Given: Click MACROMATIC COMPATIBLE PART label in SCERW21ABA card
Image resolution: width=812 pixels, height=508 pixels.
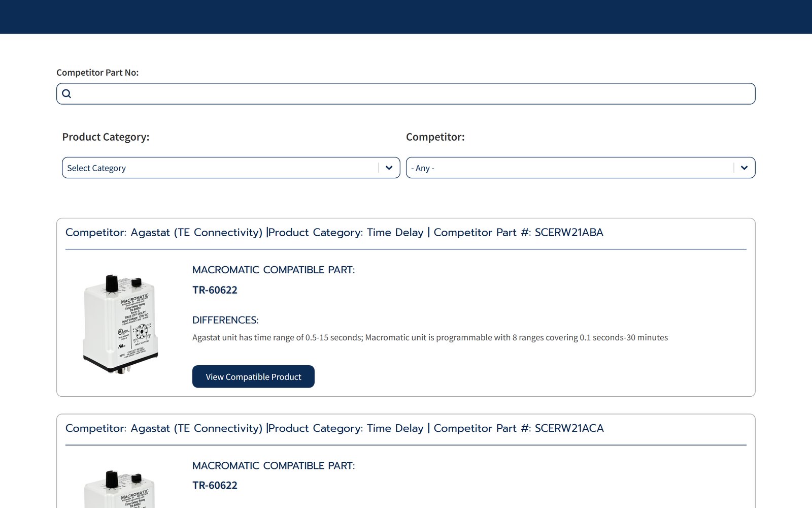Looking at the screenshot, I should 274,270.
